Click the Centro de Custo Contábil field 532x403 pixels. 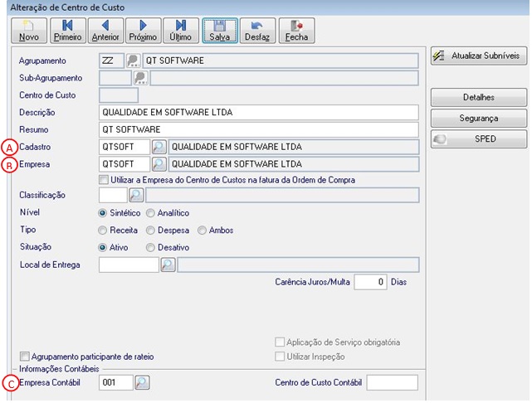pyautogui.click(x=393, y=382)
